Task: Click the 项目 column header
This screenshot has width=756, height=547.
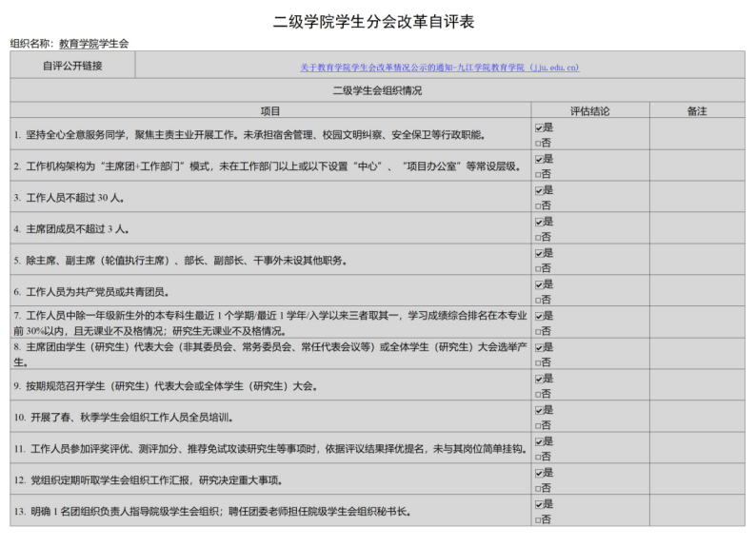Action: 270,111
